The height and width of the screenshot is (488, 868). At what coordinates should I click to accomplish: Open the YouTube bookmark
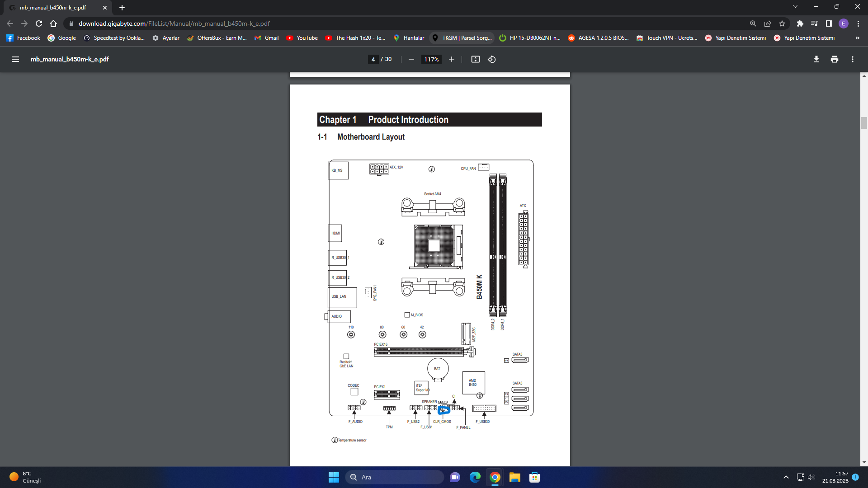[302, 38]
